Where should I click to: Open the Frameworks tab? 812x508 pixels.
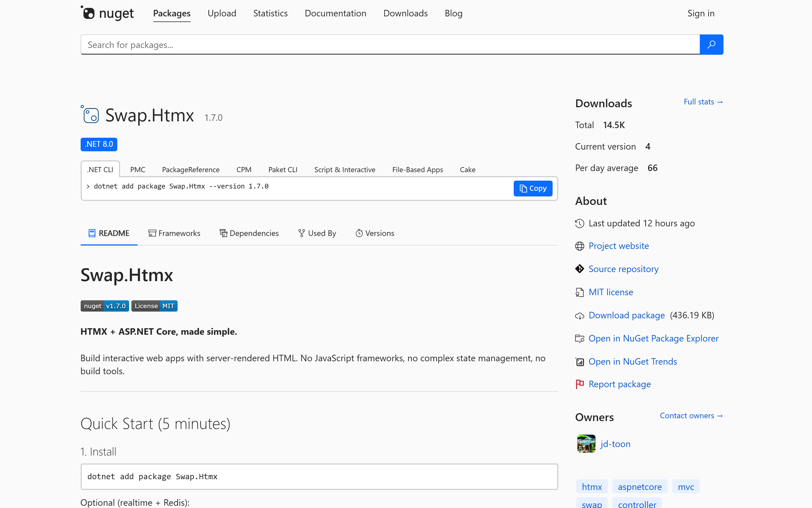(x=175, y=233)
